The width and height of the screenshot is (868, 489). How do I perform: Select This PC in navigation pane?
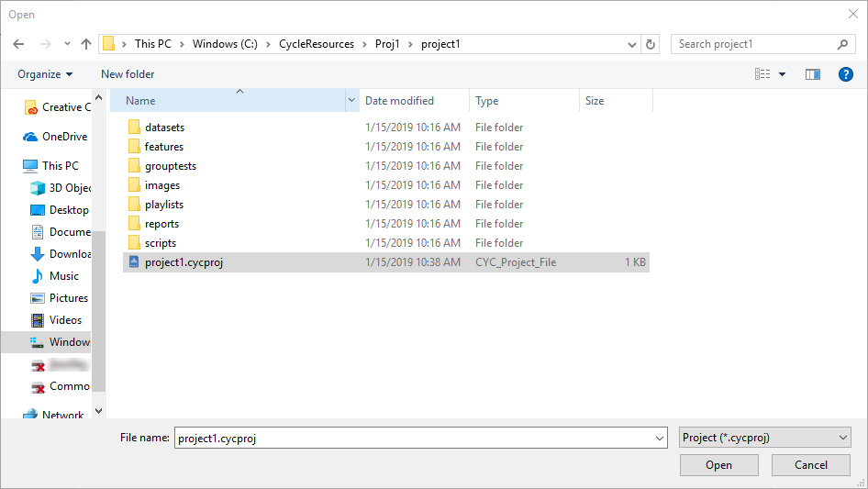[51, 165]
